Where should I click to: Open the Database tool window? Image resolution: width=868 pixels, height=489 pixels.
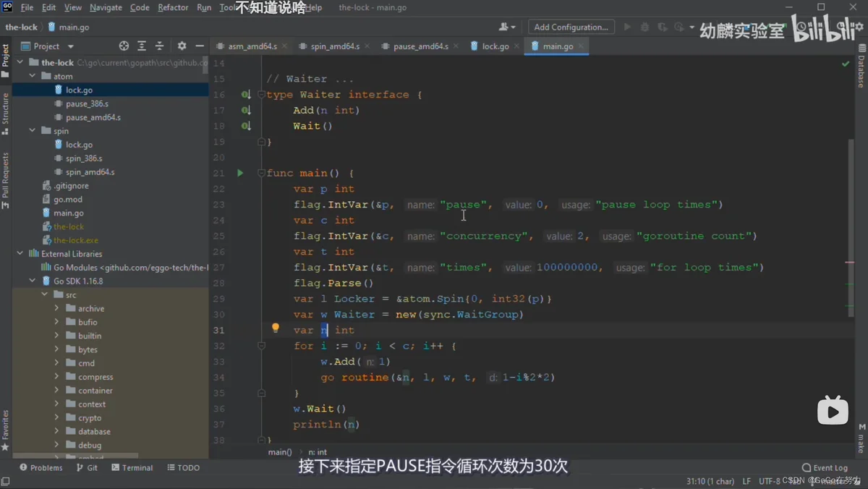[x=861, y=65]
